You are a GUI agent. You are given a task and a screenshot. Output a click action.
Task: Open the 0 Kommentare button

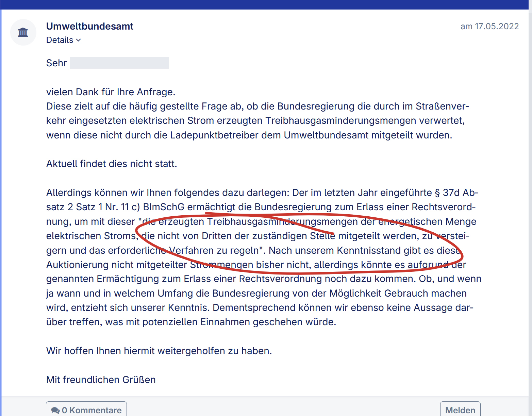pyautogui.click(x=86, y=410)
